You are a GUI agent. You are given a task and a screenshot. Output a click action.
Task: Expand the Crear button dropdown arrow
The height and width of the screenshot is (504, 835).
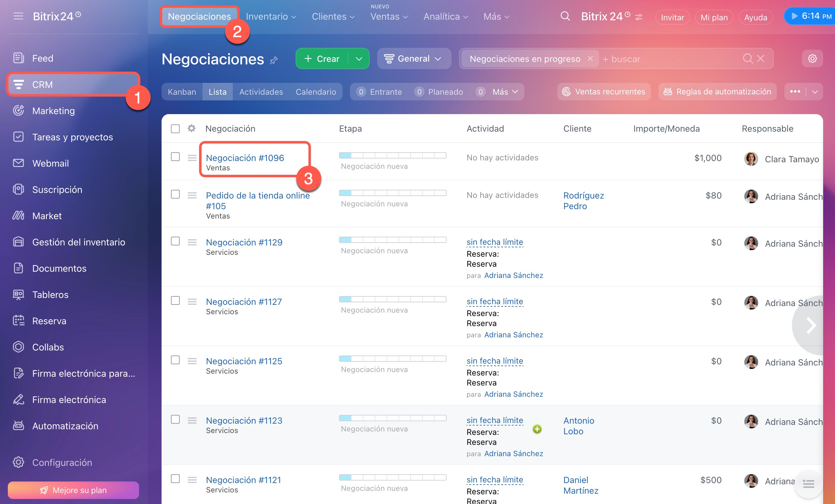coord(359,59)
